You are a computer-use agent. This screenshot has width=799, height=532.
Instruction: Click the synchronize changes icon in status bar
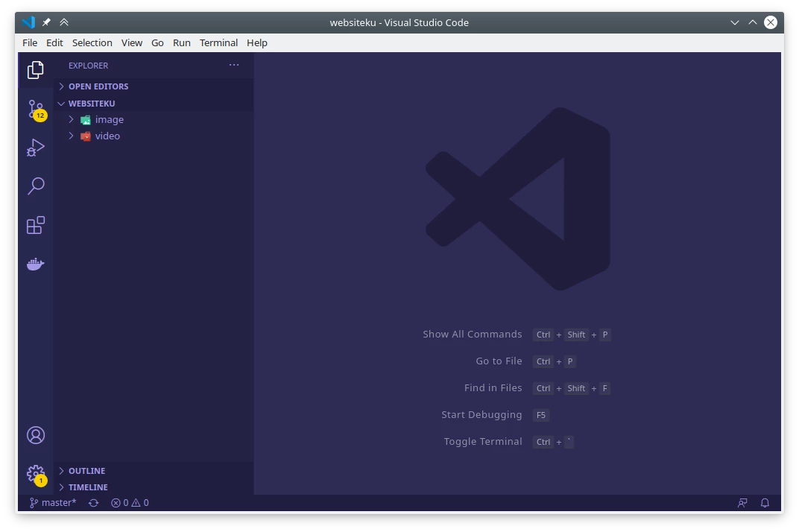[x=93, y=502]
